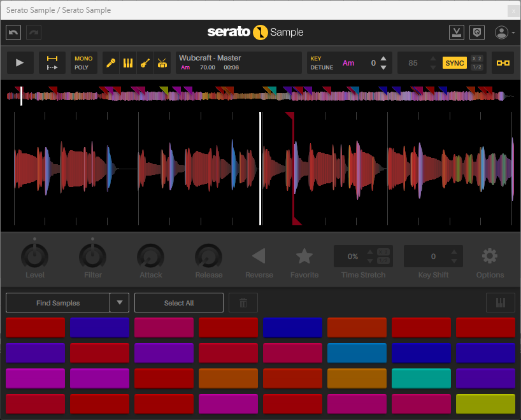Mark cue as Favorite
This screenshot has width=521, height=420.
304,256
